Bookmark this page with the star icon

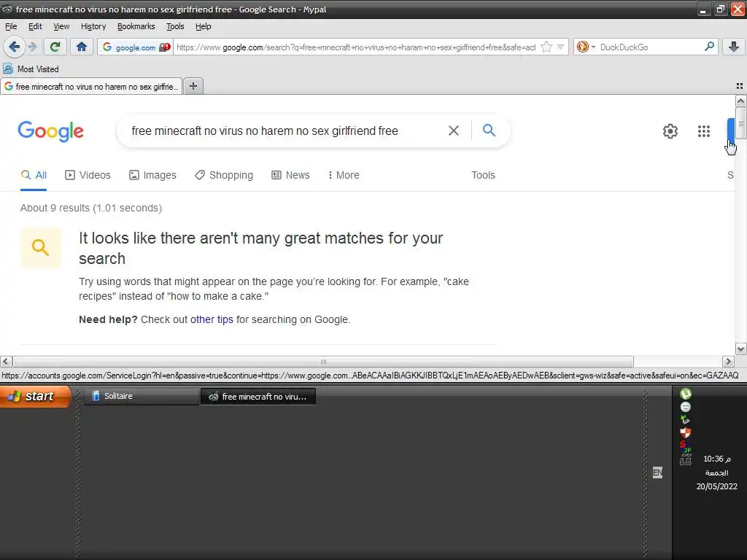pyautogui.click(x=546, y=47)
